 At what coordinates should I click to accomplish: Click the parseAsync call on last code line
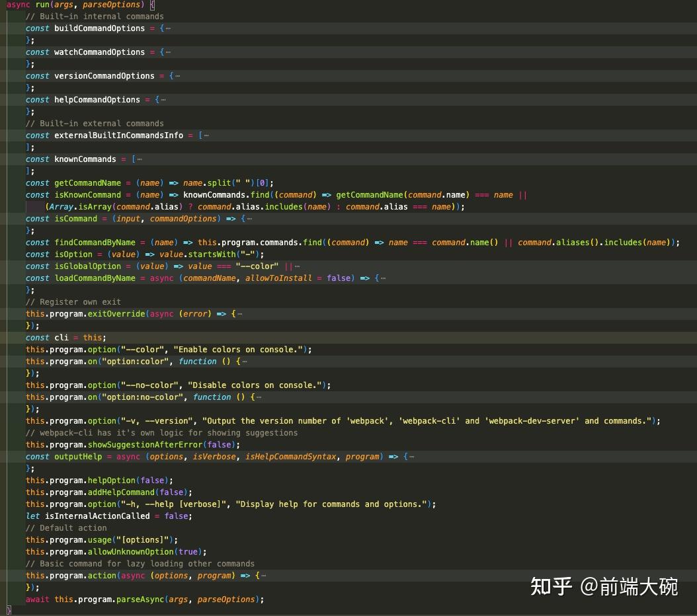coord(147,599)
